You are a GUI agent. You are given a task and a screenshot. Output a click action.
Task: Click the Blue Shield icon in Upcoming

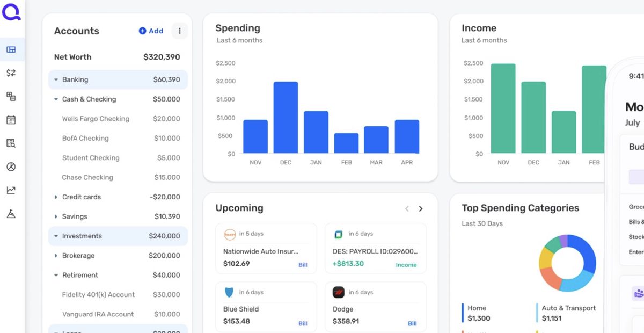click(229, 293)
